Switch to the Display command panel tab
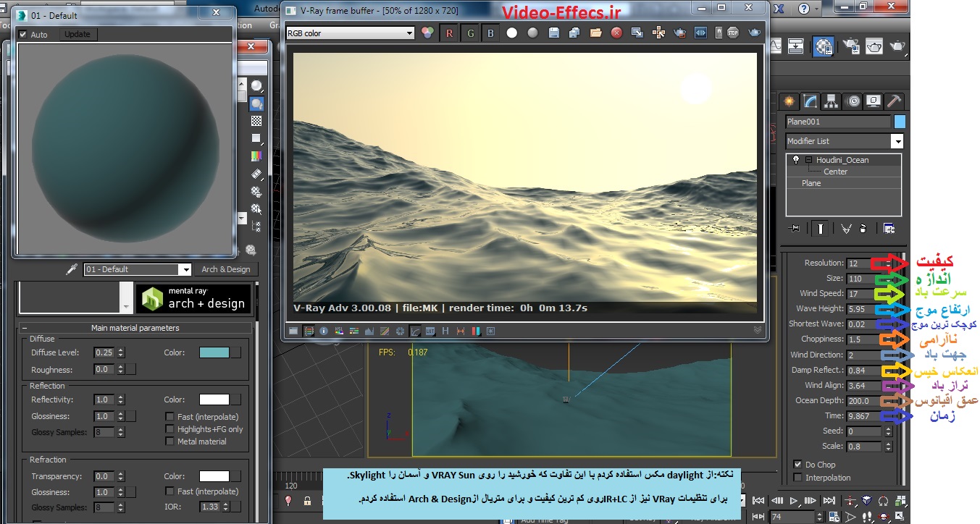This screenshot has height=524, width=980. 874,101
